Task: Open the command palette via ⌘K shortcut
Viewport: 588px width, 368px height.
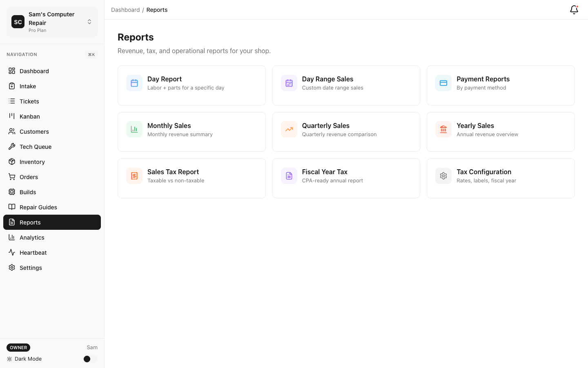Action: point(91,54)
